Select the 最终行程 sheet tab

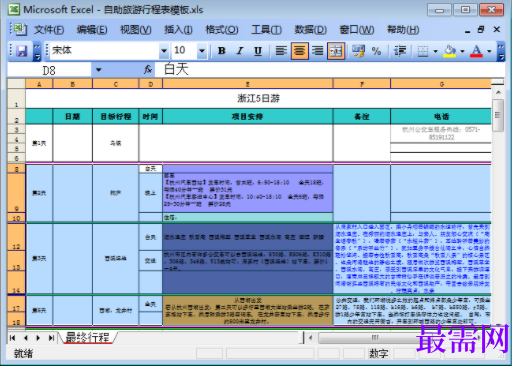(87, 337)
